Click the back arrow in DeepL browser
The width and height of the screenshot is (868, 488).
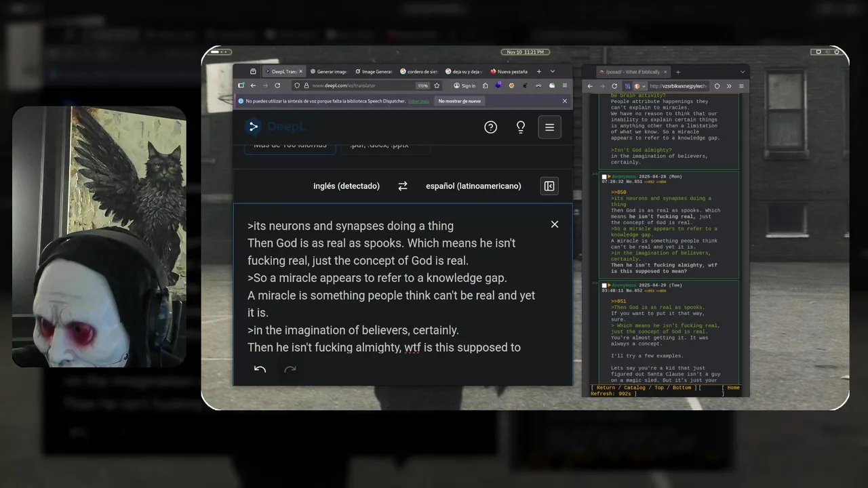pos(253,85)
